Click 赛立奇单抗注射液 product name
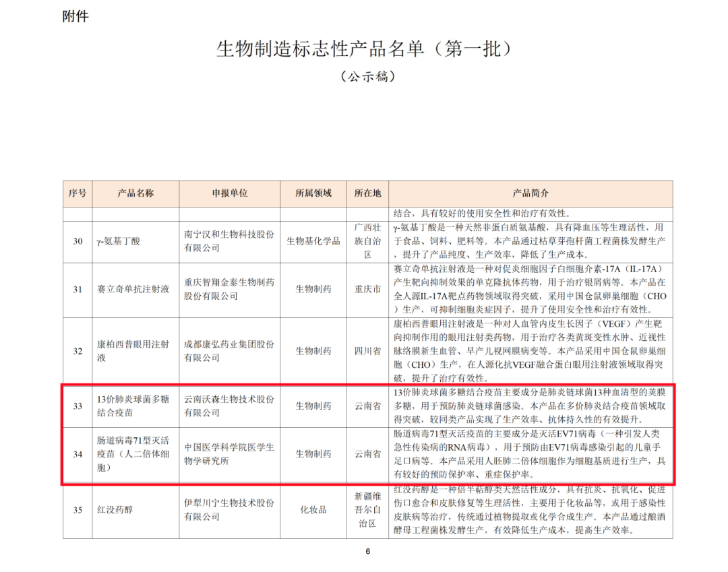This screenshot has height=572, width=728. 132,287
